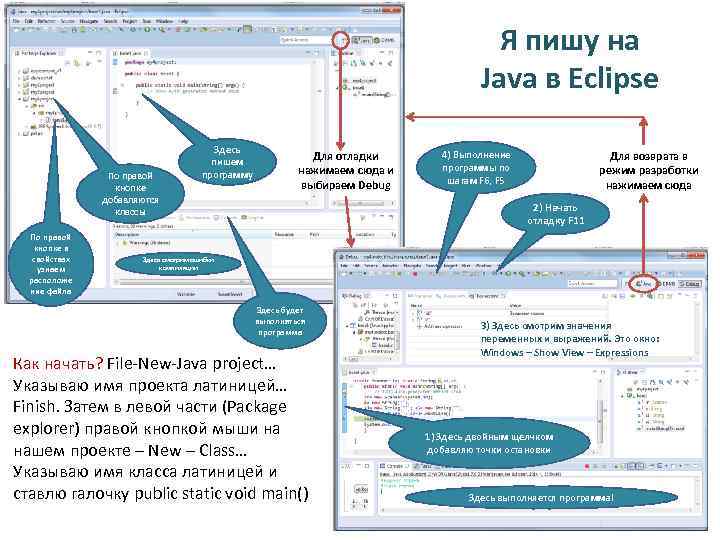Collapse the src folder in Package Explorer
720x540 pixels.
(27, 106)
